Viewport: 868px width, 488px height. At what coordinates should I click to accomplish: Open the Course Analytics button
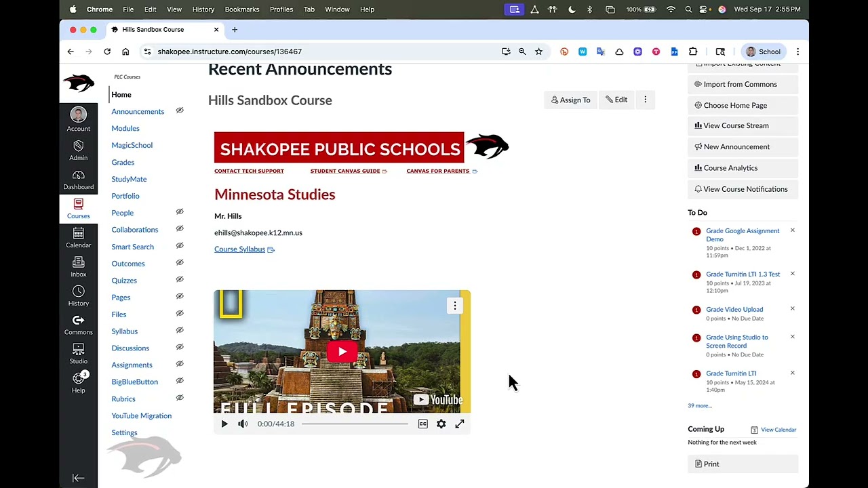[x=743, y=167]
